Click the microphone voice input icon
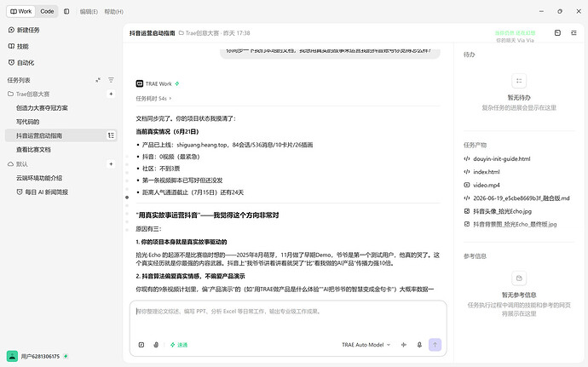 click(419, 345)
